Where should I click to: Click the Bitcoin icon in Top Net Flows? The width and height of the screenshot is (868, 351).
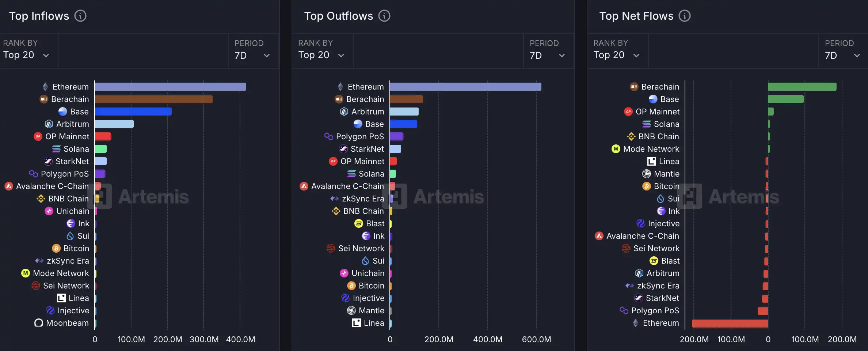647,186
